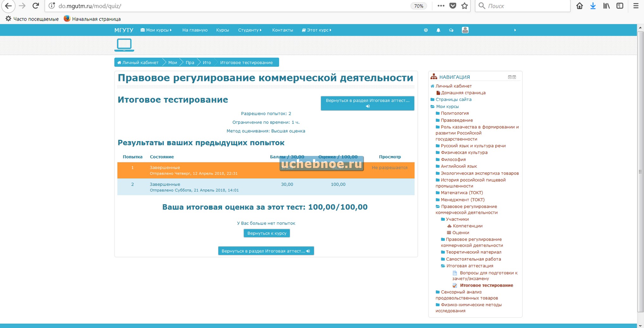Bookmark this page with star icon
Screen dimensions: 644x328
[464, 6]
